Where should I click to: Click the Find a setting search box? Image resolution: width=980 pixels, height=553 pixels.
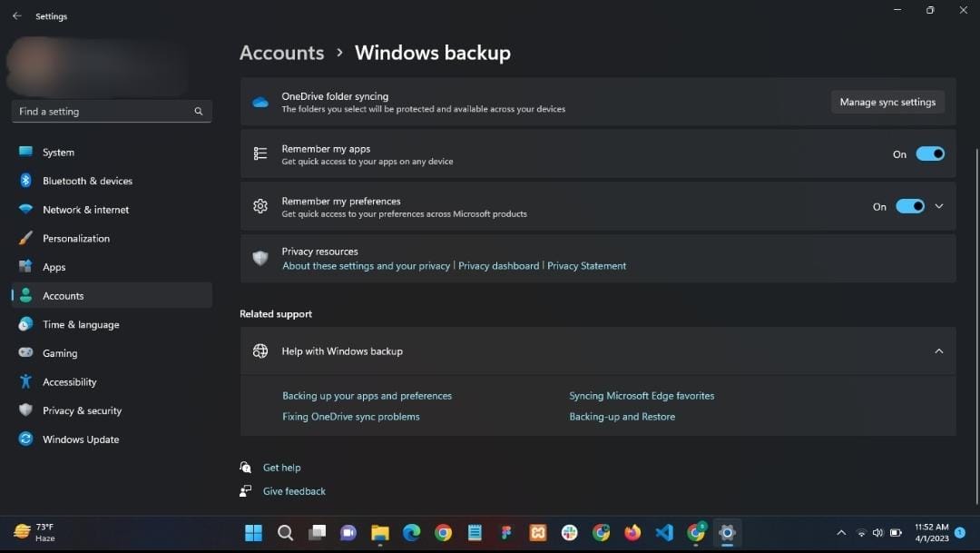[102, 112]
